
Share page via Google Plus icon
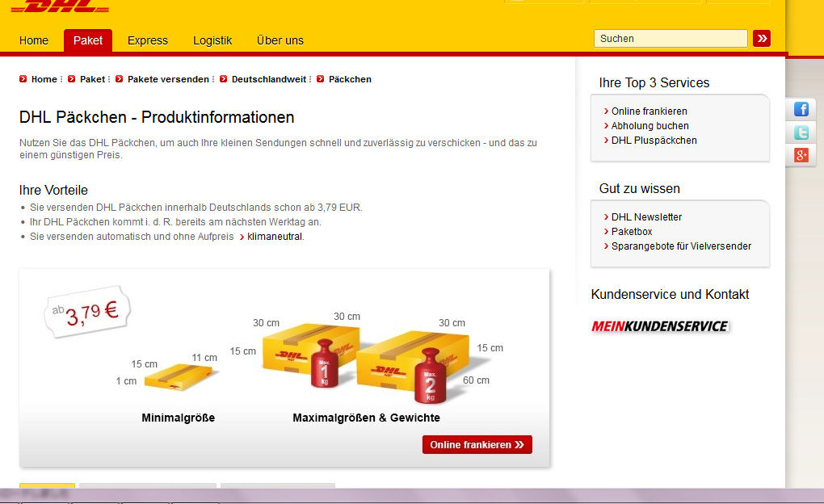pyautogui.click(x=801, y=155)
